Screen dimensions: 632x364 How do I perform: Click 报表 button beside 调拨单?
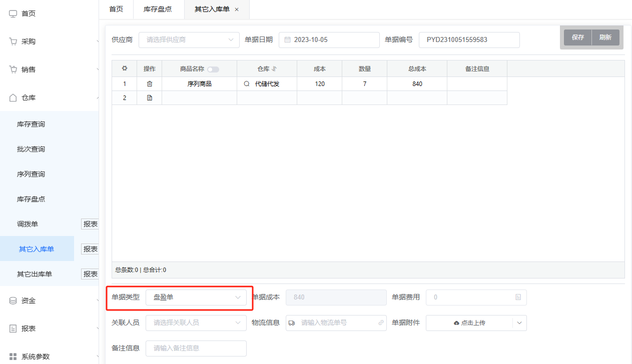point(91,224)
